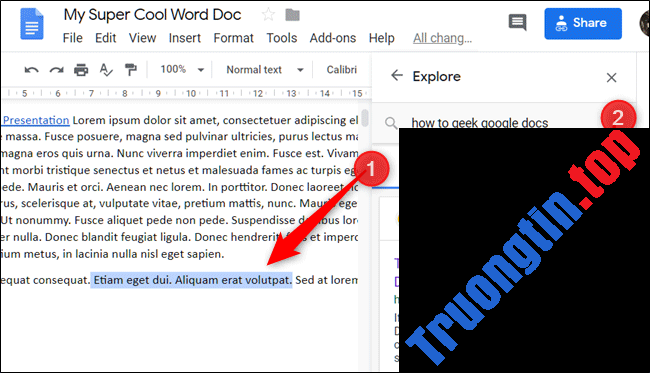Open the comment history icon
This screenshot has height=373, width=650.
click(517, 22)
